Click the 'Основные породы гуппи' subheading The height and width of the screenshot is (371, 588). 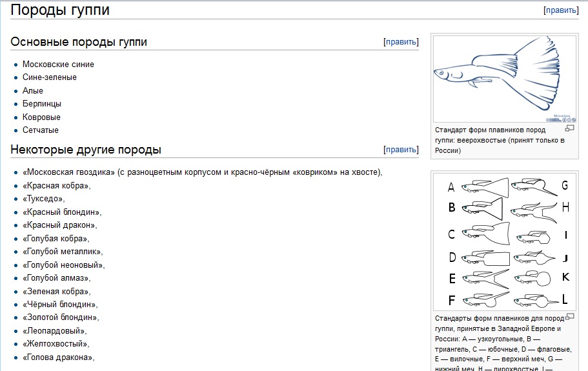pos(79,42)
